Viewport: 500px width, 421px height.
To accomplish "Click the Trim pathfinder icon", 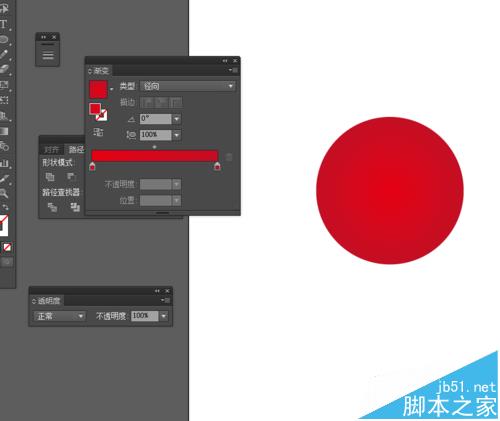I will [75, 207].
